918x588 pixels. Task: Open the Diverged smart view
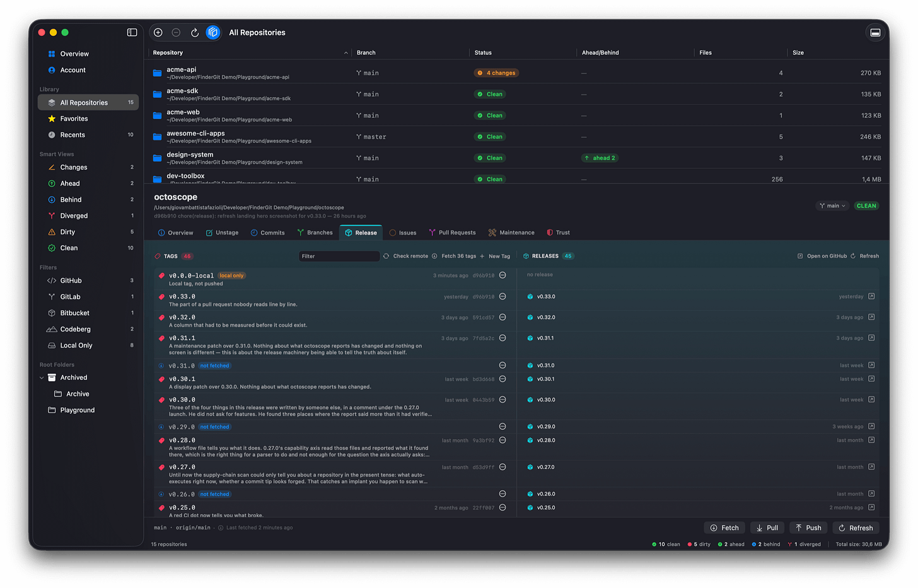pyautogui.click(x=88, y=216)
